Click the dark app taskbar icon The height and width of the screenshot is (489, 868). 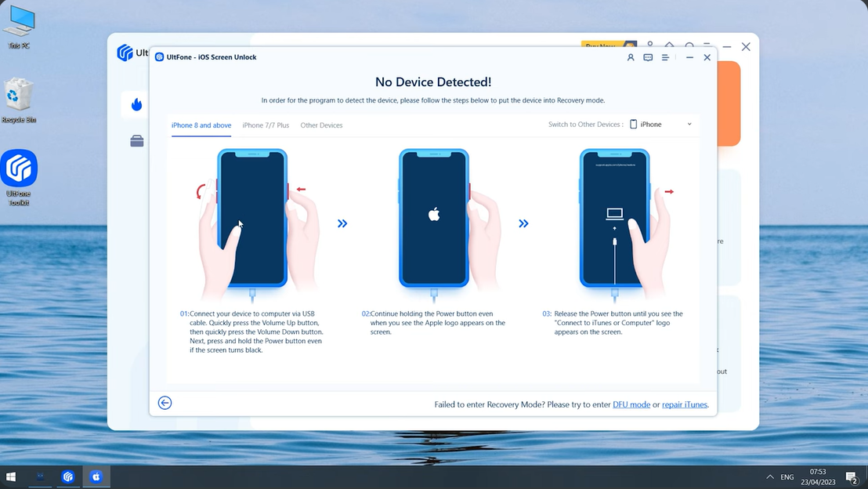(40, 476)
